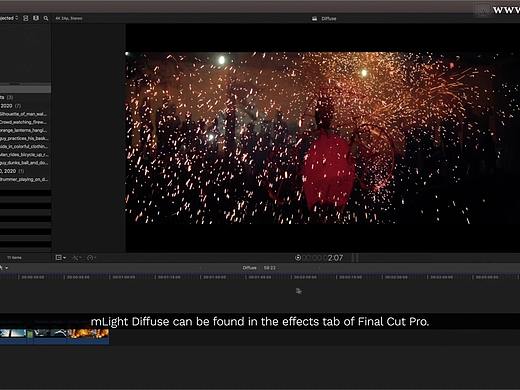This screenshot has height=390, width=520.
Task: Click the timeline timecode ruler
Action: click(260, 277)
